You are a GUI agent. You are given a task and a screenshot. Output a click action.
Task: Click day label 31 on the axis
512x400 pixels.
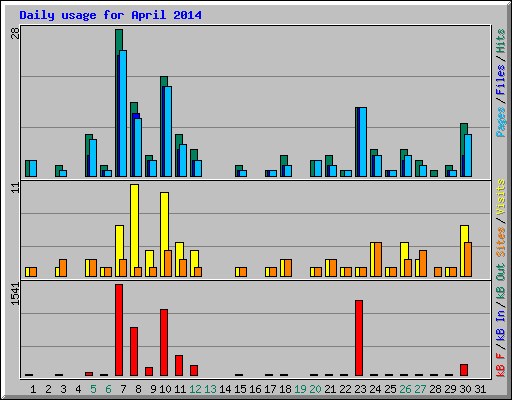coord(480,389)
